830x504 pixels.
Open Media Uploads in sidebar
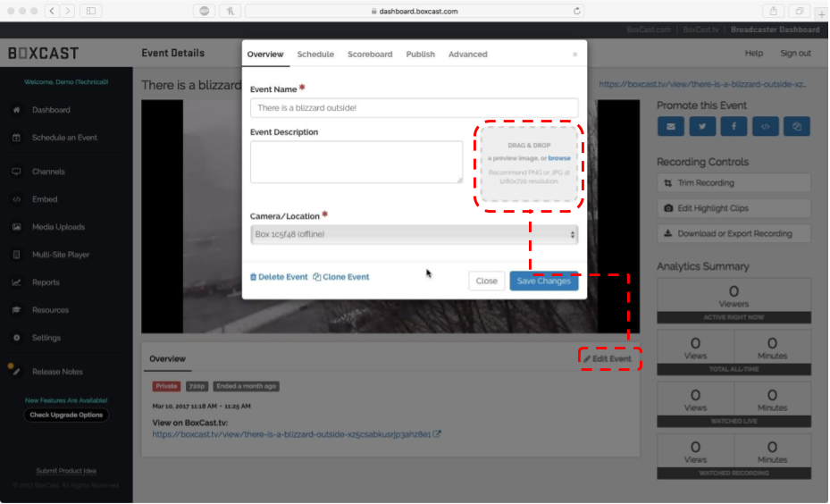pos(58,227)
